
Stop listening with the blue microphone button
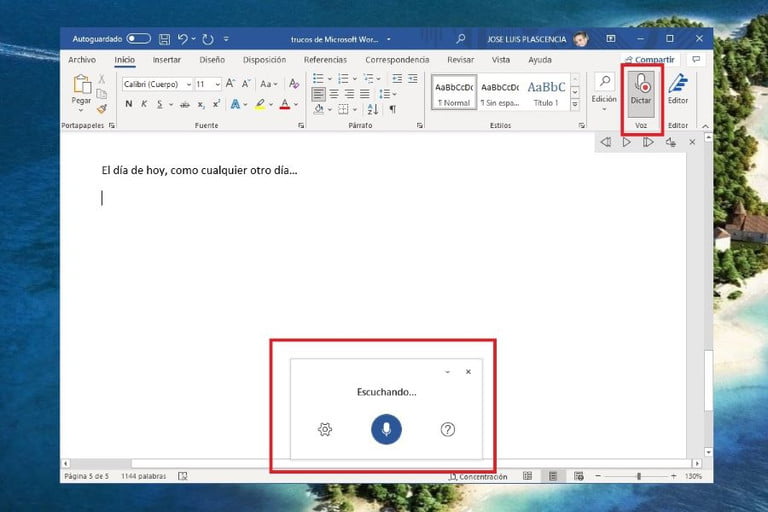coord(386,429)
